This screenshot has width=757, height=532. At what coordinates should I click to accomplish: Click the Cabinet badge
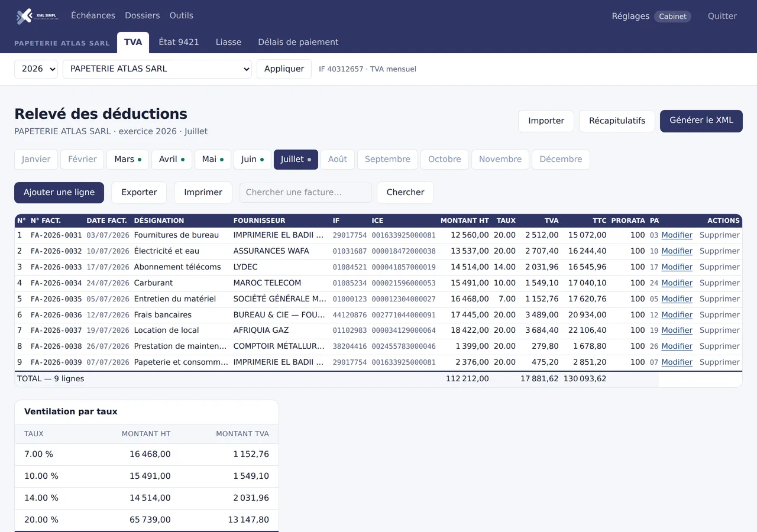click(673, 17)
